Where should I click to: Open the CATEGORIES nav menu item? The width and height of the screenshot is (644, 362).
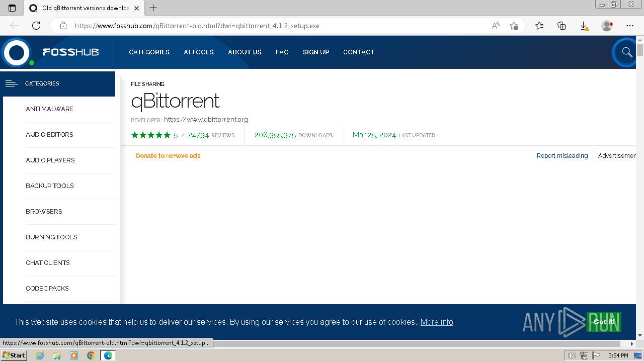coord(149,52)
